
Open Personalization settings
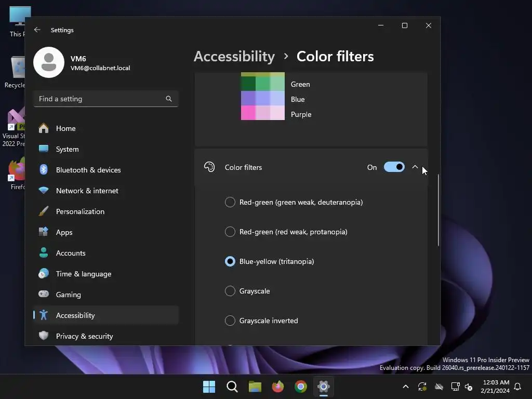pos(106,211)
